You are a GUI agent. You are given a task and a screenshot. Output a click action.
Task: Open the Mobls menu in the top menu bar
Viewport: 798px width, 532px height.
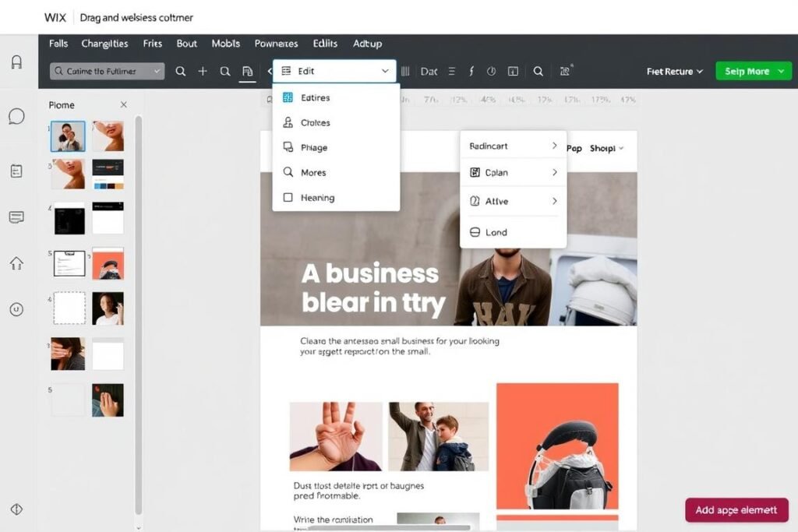point(225,44)
